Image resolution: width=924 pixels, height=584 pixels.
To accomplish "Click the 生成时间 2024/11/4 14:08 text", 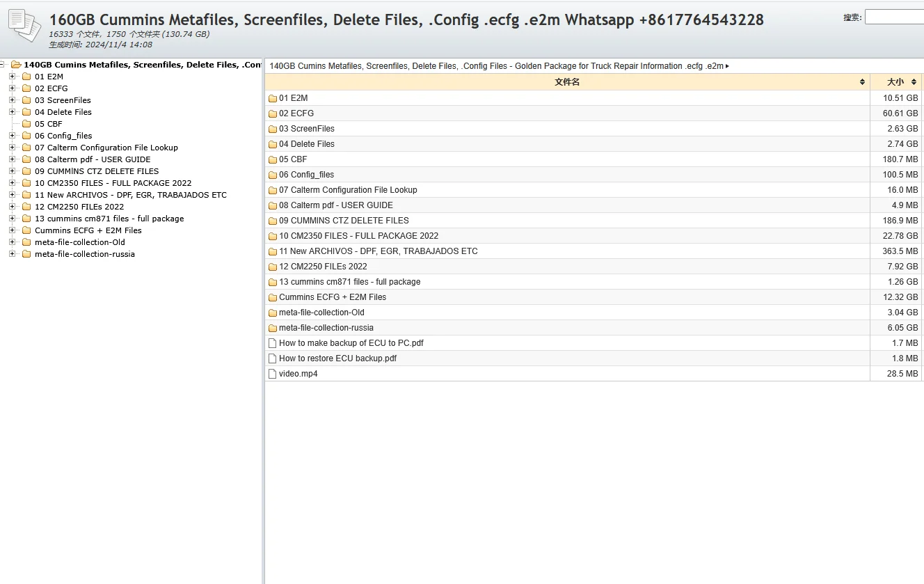I will 100,45.
